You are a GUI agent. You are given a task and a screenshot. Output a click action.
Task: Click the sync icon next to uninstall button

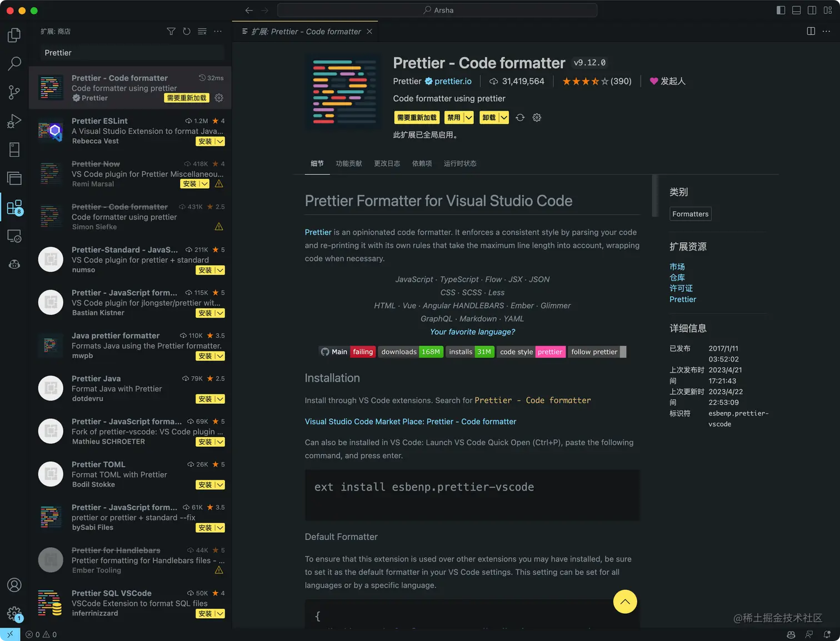[520, 118]
